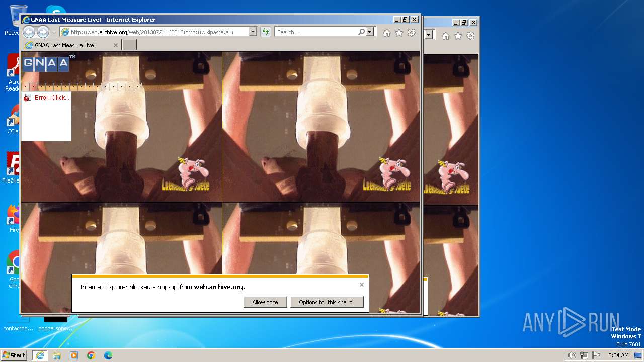
Task: Launch Chrome from the taskbar
Action: [x=91, y=355]
